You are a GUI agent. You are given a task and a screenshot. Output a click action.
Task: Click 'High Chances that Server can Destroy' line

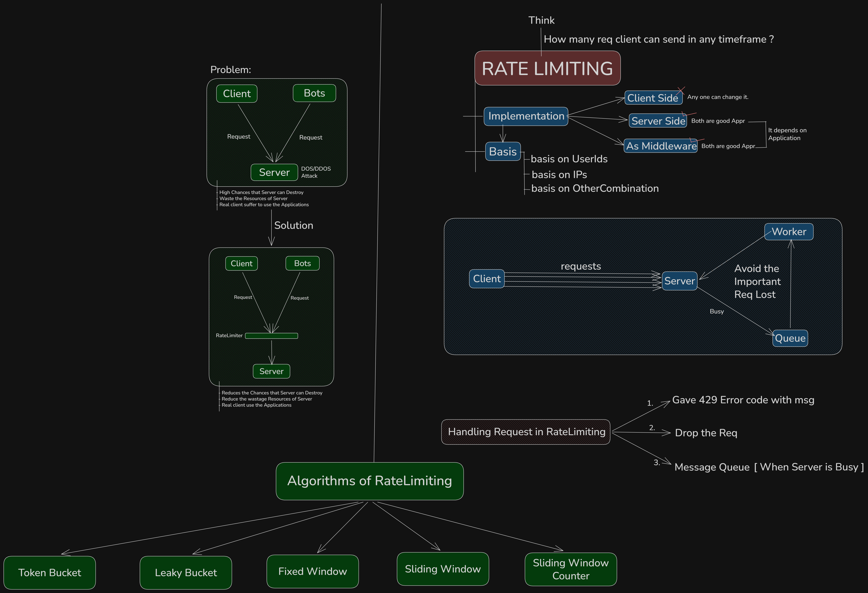261,192
